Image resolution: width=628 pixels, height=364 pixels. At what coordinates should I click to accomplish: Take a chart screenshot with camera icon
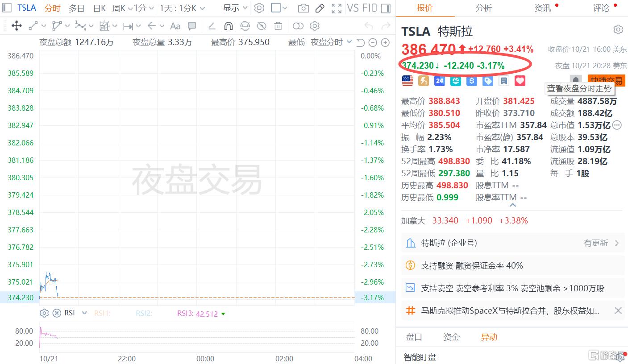[303, 8]
